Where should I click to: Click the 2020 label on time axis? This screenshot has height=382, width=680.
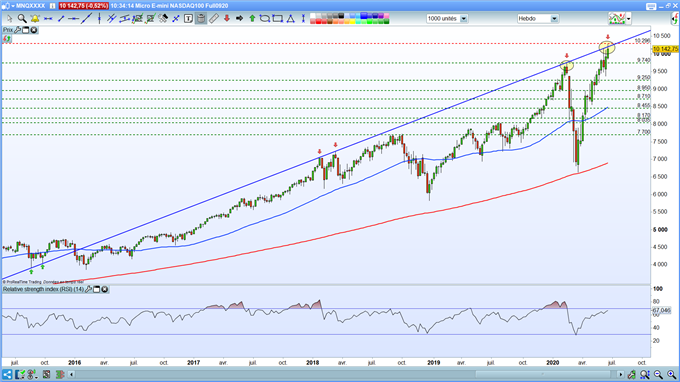tap(552, 362)
